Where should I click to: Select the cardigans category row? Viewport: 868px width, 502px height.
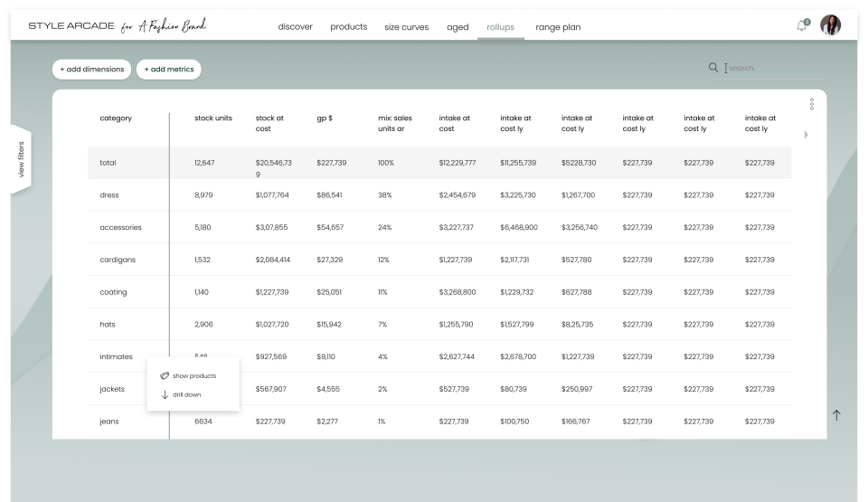click(118, 260)
